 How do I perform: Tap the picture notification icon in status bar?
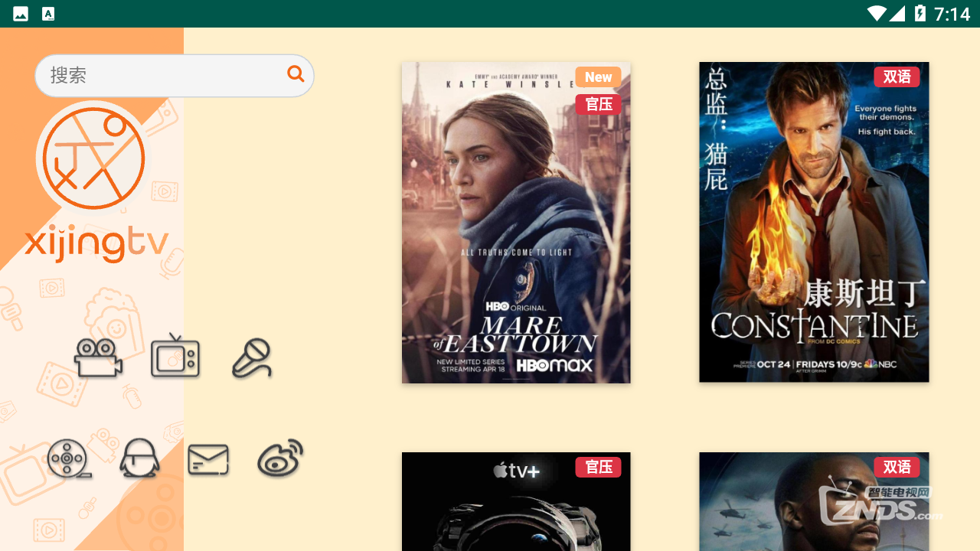21,14
